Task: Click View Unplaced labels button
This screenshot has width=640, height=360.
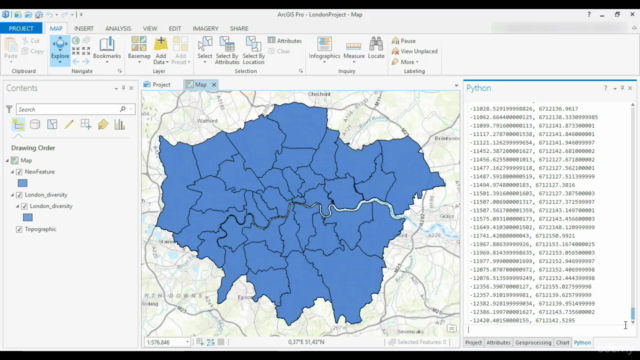Action: (x=414, y=51)
